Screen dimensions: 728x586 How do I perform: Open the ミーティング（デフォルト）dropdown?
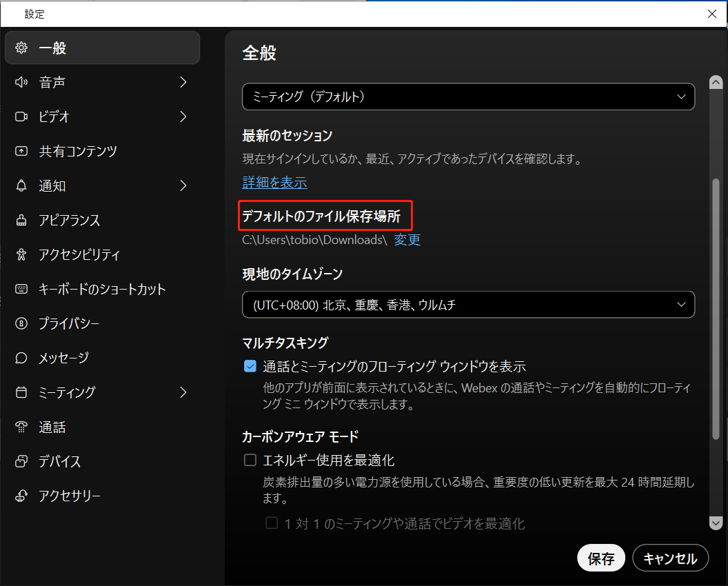click(469, 97)
